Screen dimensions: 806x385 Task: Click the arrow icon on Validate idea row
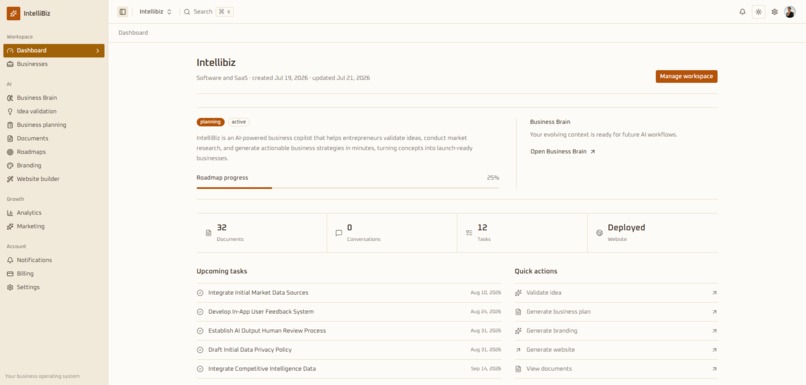(x=714, y=293)
